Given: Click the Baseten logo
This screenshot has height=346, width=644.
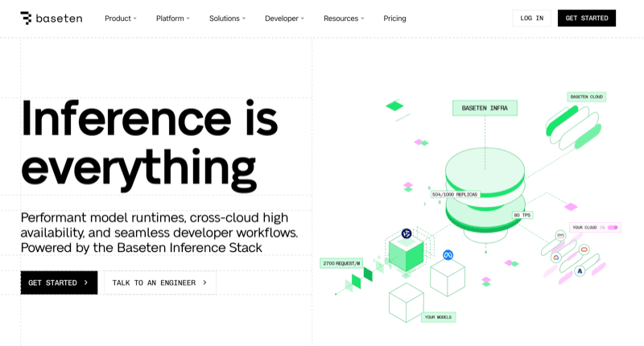Looking at the screenshot, I should [51, 18].
